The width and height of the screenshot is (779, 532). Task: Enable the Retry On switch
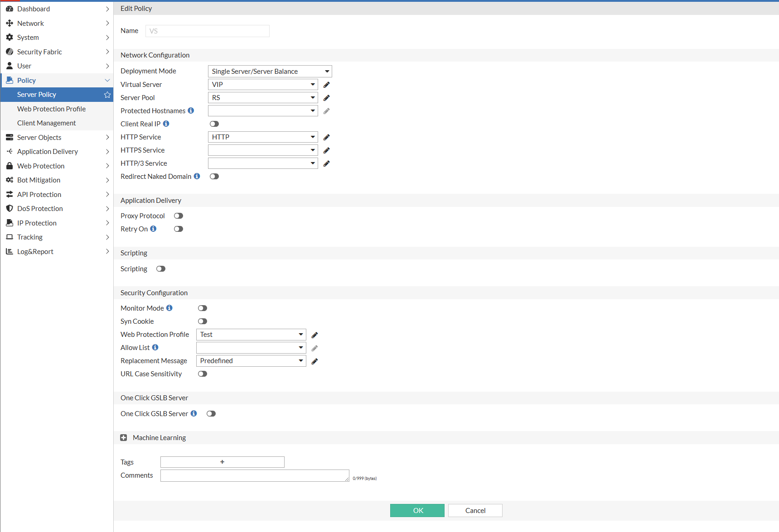(x=179, y=229)
